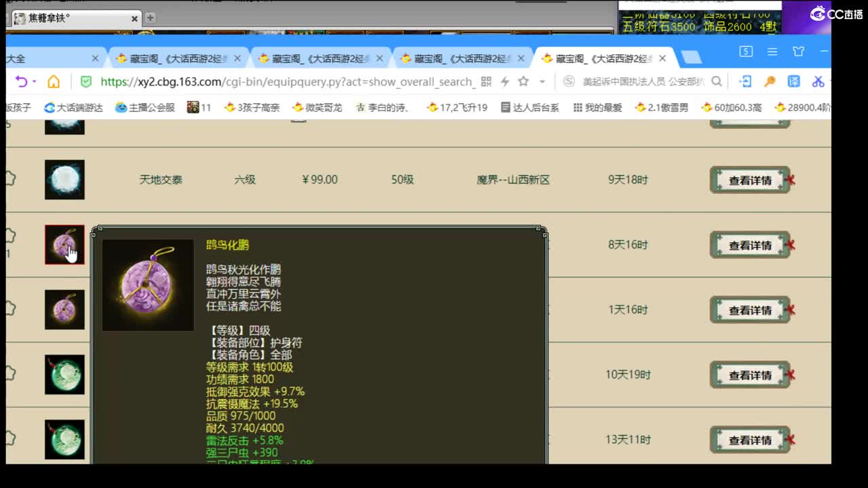Click the scissors screenshot icon
Screen dimensions: 868x488
(818, 81)
